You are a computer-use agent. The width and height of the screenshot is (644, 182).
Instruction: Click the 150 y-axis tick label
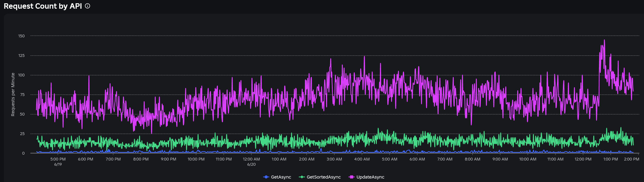tap(22, 36)
